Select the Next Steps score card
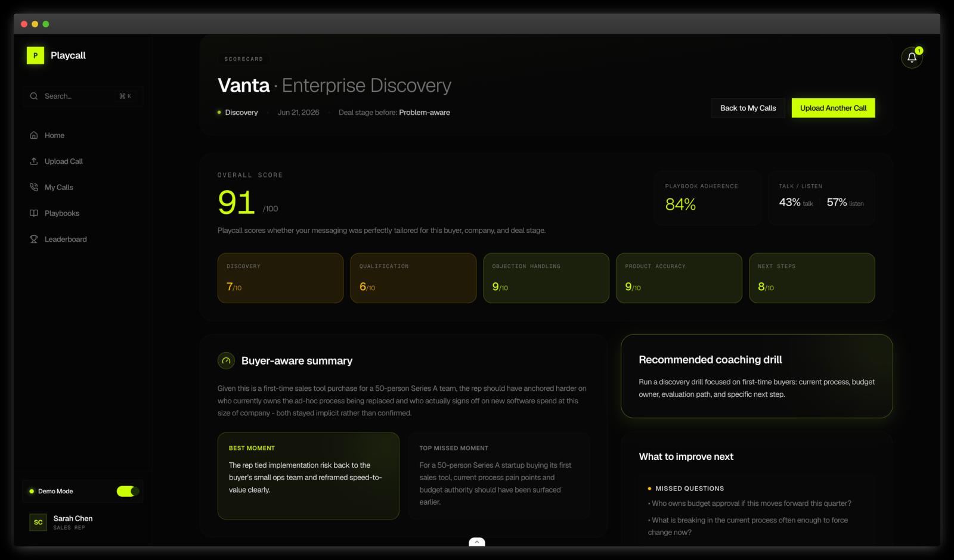Viewport: 954px width, 560px height. 812,278
